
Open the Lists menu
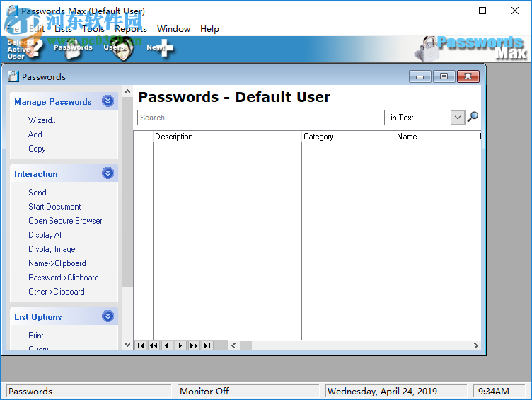(x=63, y=29)
